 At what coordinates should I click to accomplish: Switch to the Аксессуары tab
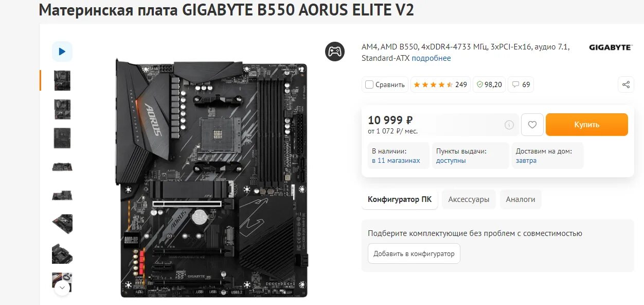(x=469, y=199)
